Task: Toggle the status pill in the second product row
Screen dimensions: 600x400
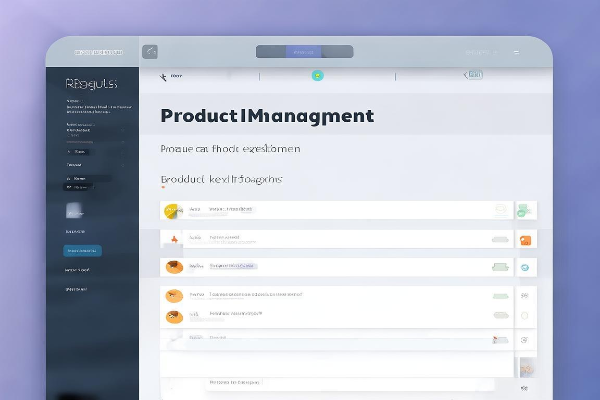Action: [x=500, y=239]
